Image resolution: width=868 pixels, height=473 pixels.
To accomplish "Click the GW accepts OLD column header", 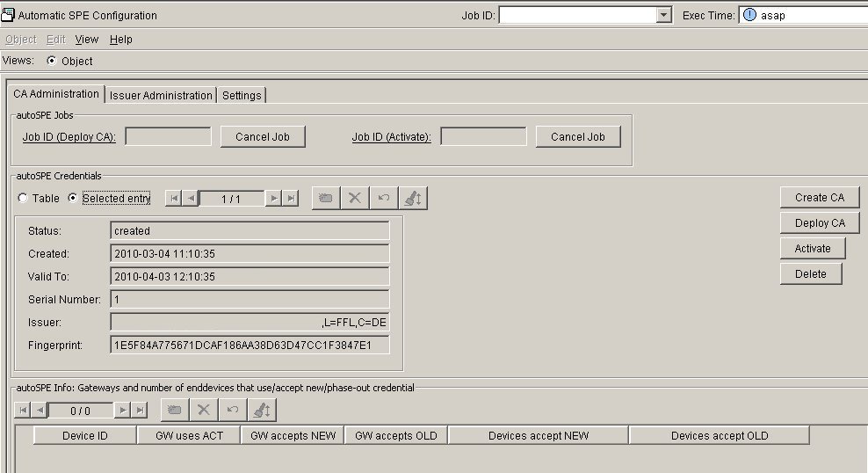I will click(396, 436).
